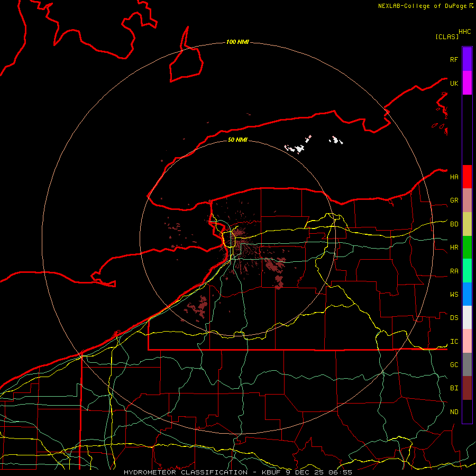This screenshot has width=476, height=476.
Task: Click the HHC product label
Action: click(x=464, y=32)
